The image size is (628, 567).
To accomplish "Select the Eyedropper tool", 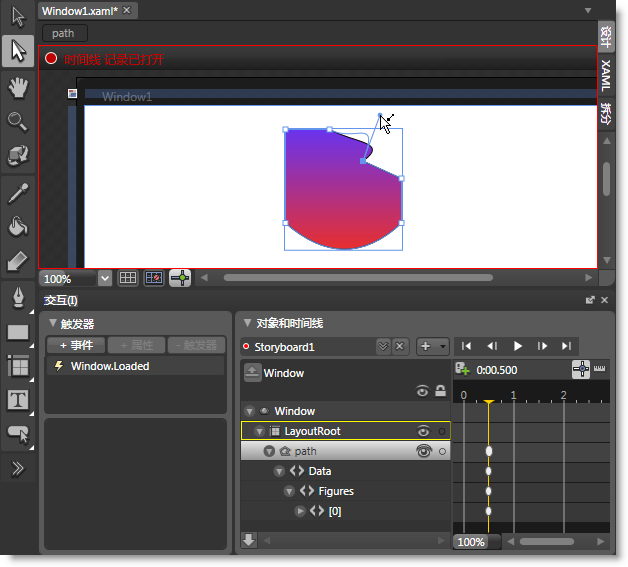I will [x=17, y=192].
